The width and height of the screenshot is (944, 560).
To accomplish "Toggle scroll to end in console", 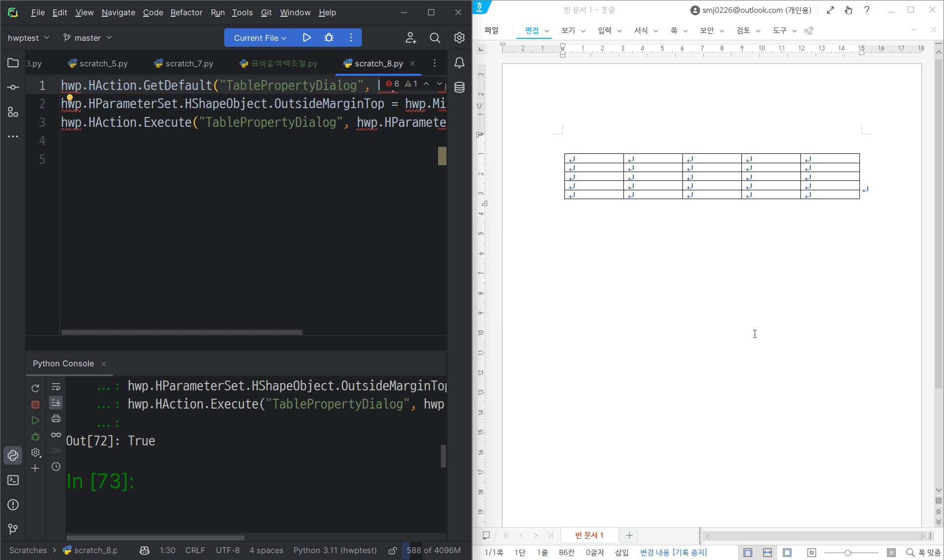I will tap(56, 403).
